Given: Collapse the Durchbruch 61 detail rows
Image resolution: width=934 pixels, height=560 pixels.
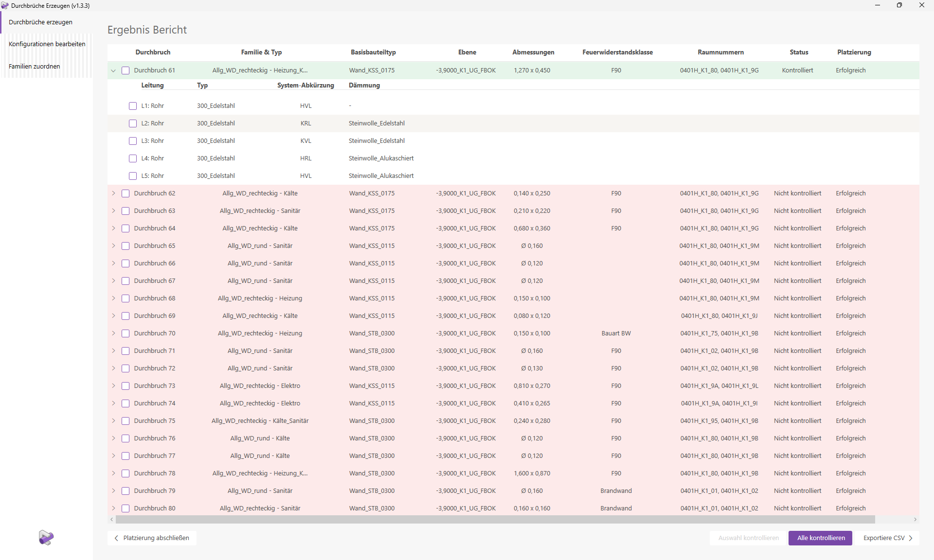Looking at the screenshot, I should click(x=113, y=70).
